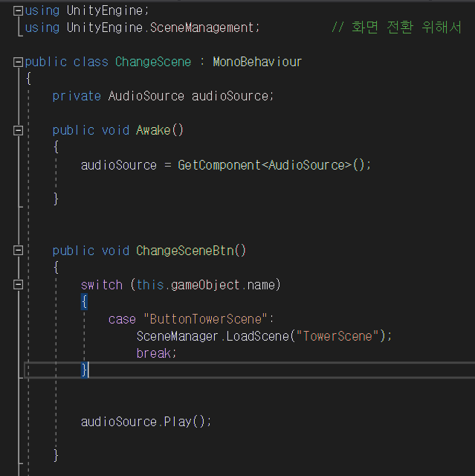This screenshot has width=475, height=476.
Task: Collapse the switch statement block
Action: [19, 285]
